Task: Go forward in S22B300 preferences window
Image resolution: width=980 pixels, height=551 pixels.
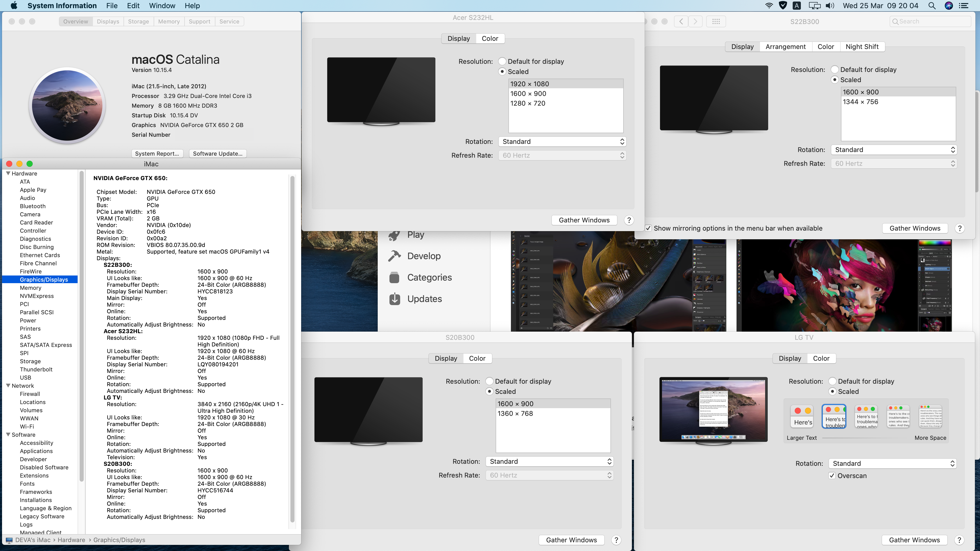Action: point(695,22)
